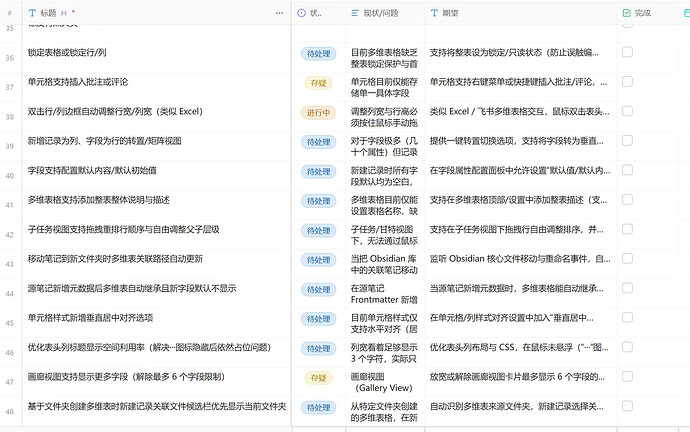Screen dimensions: 690x432
Task: Click title "画廊视图支持显示更多字段"
Action: tap(126, 377)
